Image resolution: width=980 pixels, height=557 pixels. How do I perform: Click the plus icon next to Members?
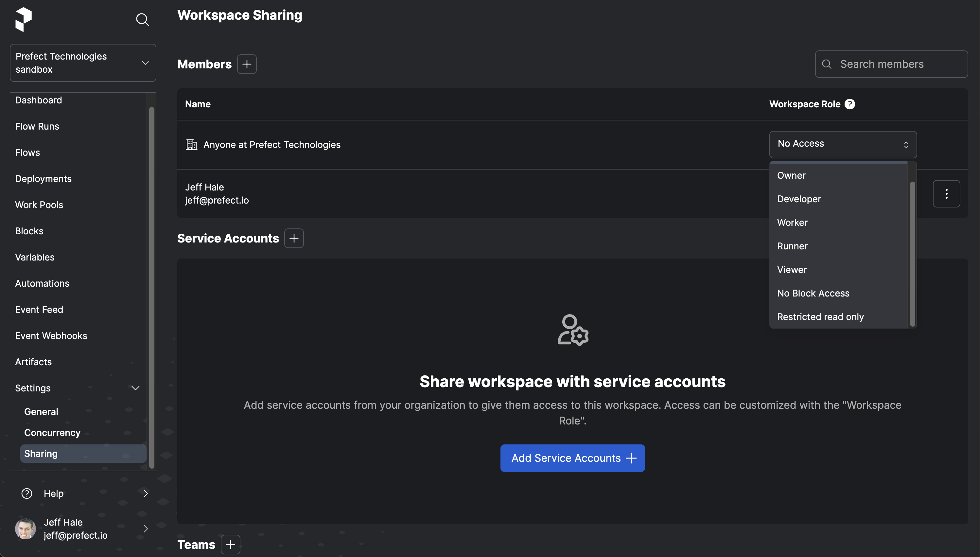click(x=247, y=64)
